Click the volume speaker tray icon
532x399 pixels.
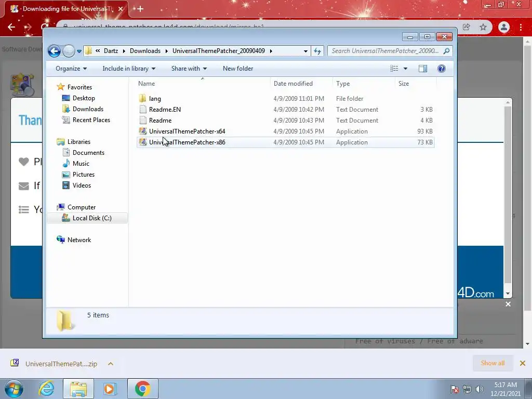480,389
